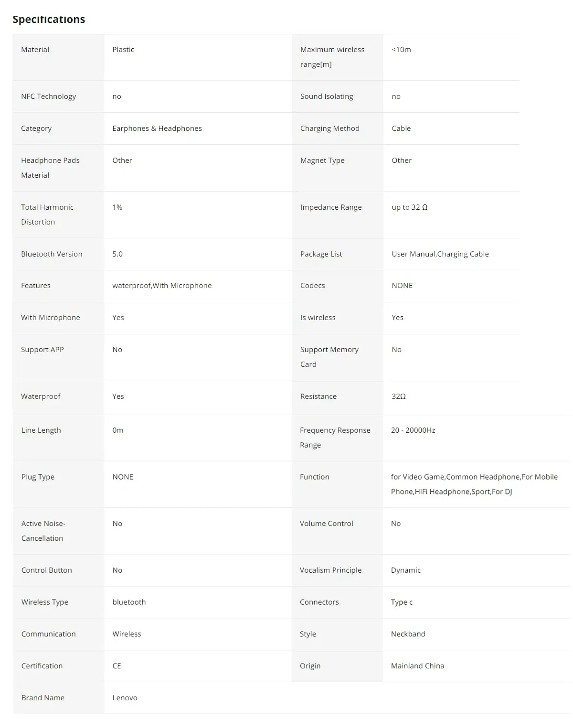
Task: Click the Lenovo brand name value
Action: (x=125, y=698)
